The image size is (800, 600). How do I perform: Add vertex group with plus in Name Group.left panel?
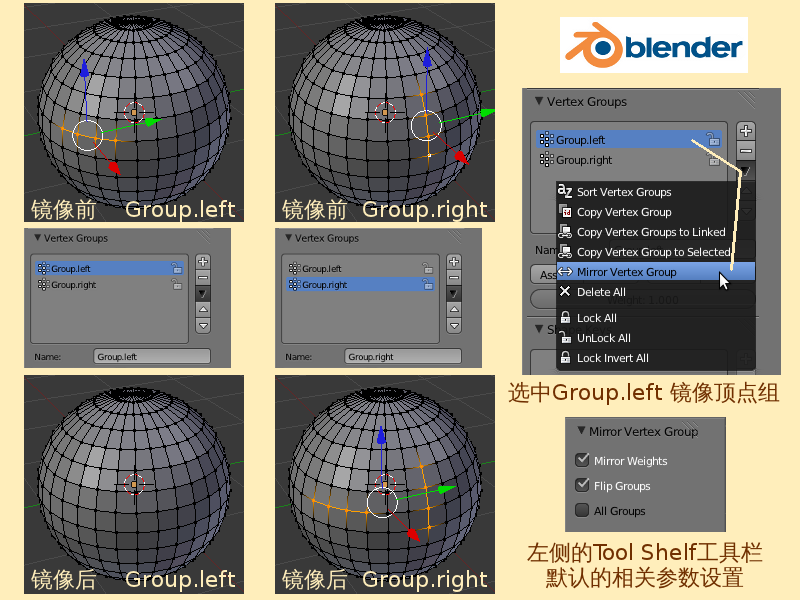click(203, 262)
